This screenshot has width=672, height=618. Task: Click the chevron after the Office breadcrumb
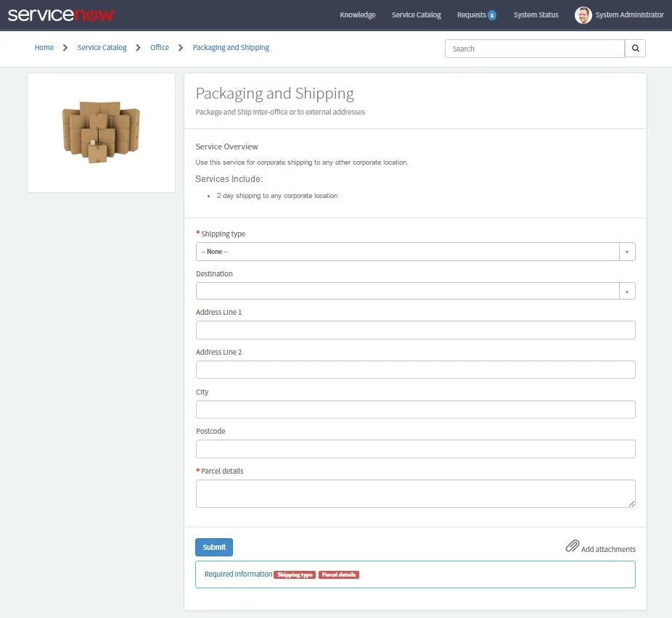pos(180,47)
